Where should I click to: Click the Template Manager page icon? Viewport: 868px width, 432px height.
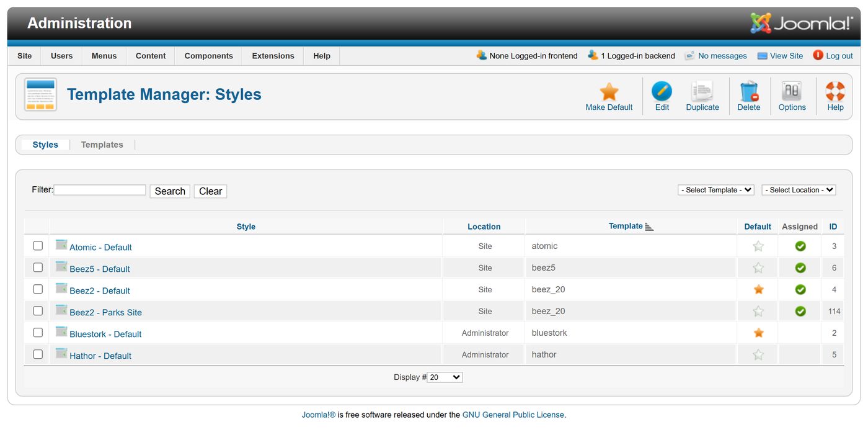tap(41, 94)
